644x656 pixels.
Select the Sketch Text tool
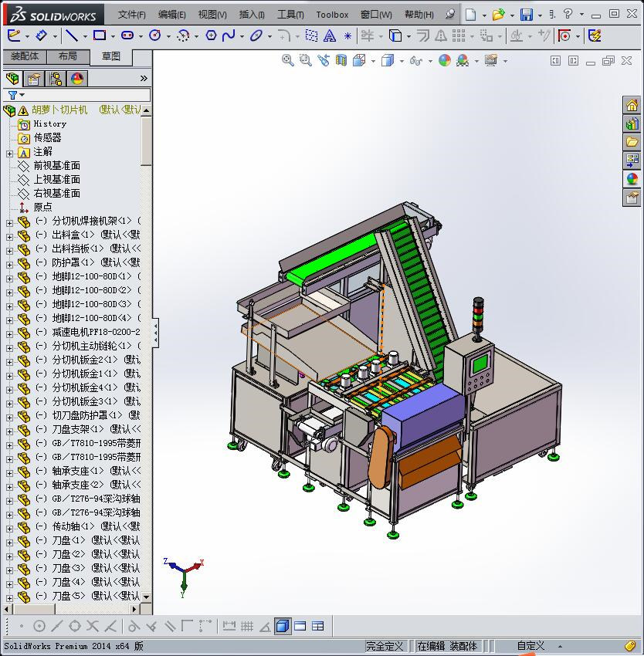pyautogui.click(x=330, y=36)
